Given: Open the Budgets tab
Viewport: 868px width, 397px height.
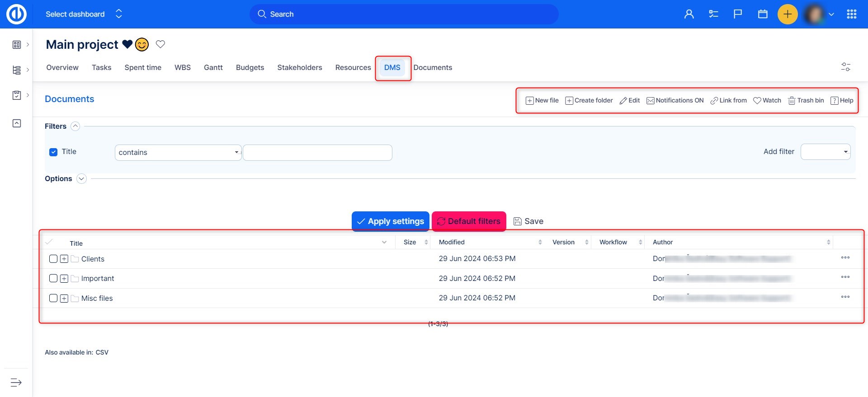Looking at the screenshot, I should click(250, 67).
